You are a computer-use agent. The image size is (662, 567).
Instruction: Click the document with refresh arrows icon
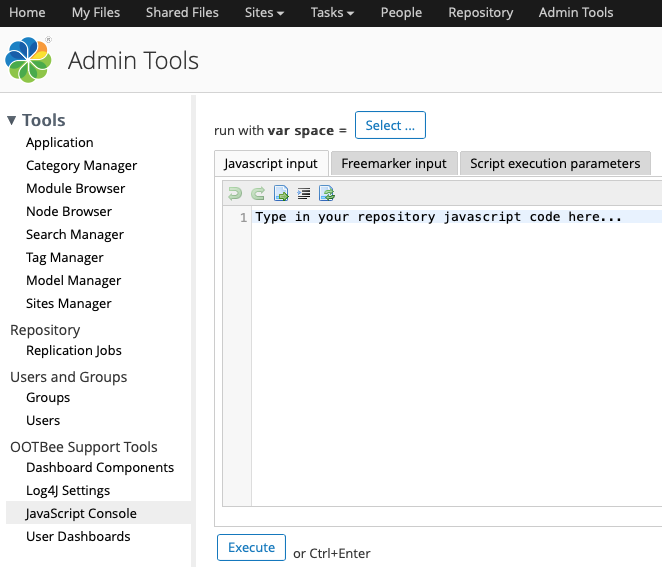327,193
